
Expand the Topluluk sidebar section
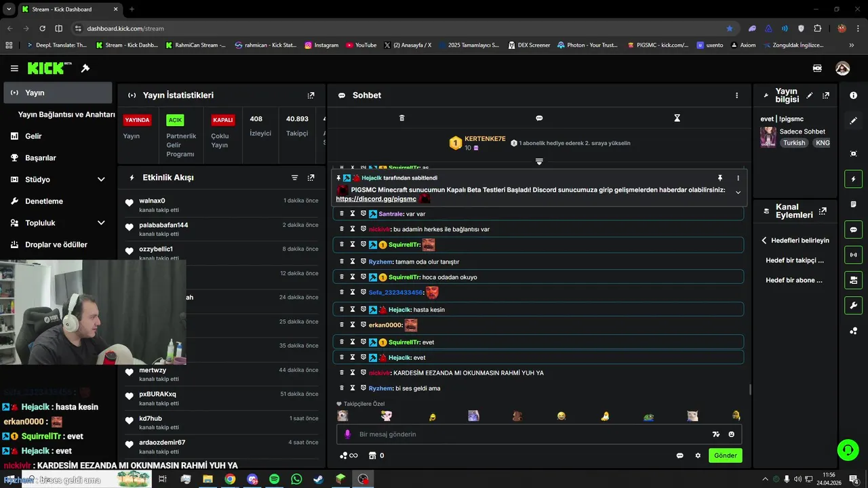[101, 223]
